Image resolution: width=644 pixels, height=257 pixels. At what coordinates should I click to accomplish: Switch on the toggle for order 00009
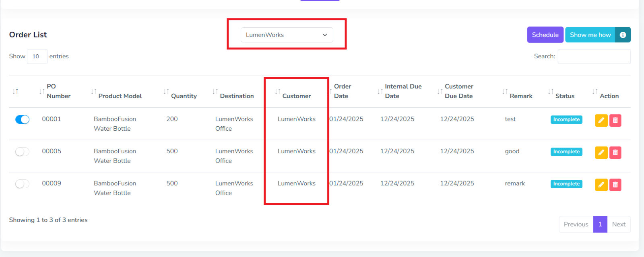pyautogui.click(x=23, y=184)
